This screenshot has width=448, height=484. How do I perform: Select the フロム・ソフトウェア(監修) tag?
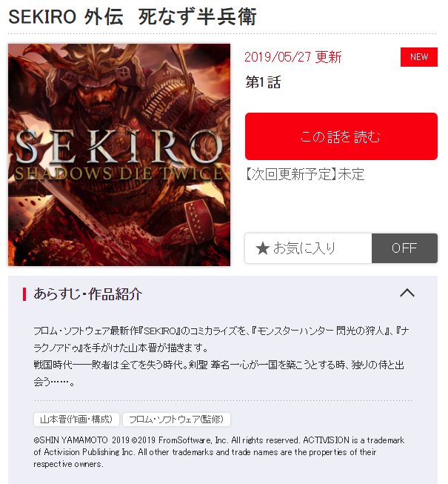(176, 420)
